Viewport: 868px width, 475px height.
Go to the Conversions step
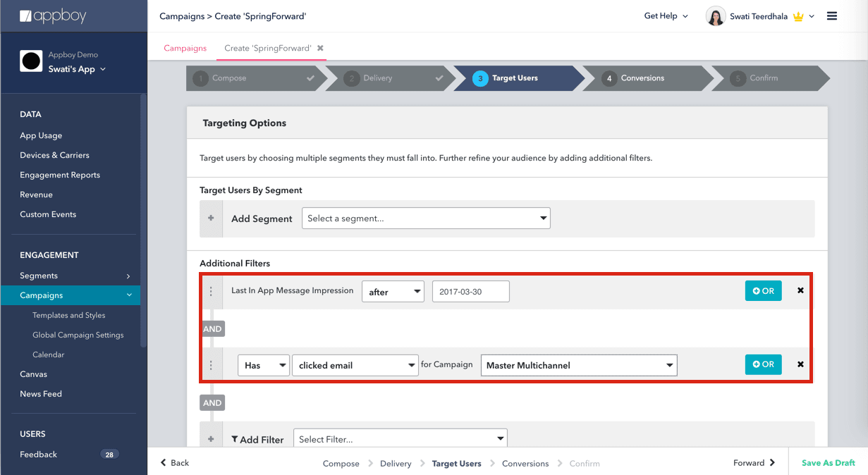pyautogui.click(x=642, y=78)
